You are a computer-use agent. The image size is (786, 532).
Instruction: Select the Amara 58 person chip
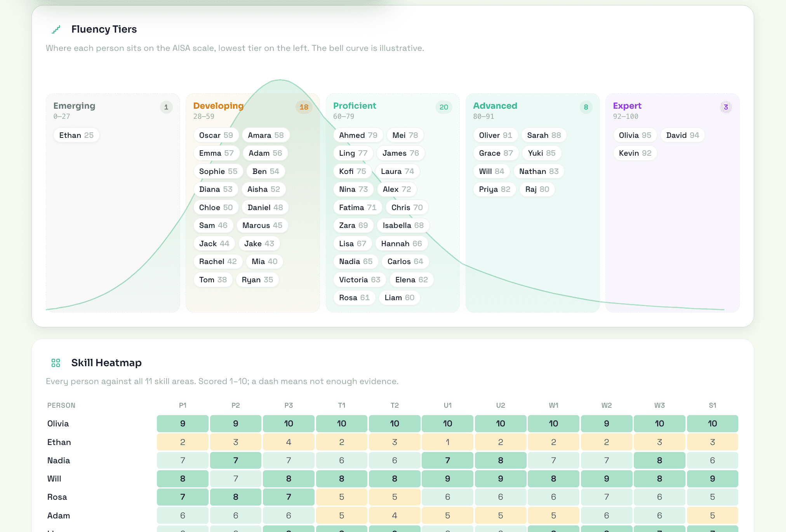point(266,135)
